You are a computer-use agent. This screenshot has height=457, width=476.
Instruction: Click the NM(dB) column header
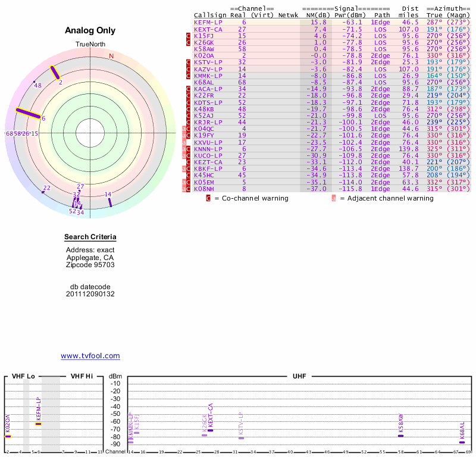(x=315, y=15)
